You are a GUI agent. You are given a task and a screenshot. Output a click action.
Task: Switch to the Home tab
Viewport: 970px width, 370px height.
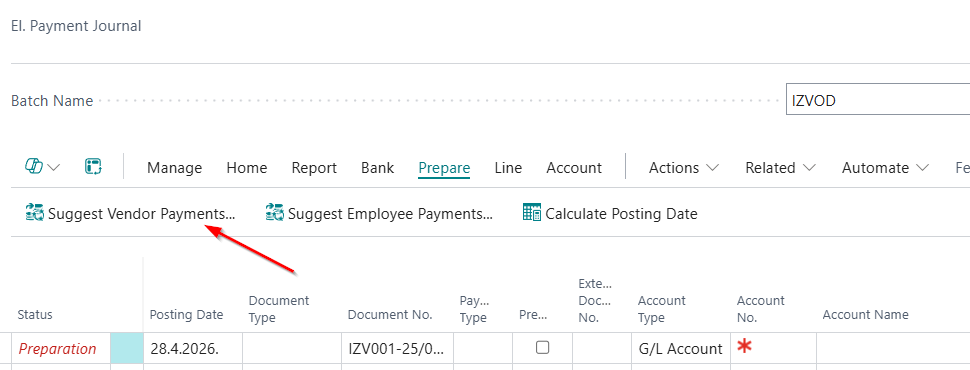click(x=247, y=168)
